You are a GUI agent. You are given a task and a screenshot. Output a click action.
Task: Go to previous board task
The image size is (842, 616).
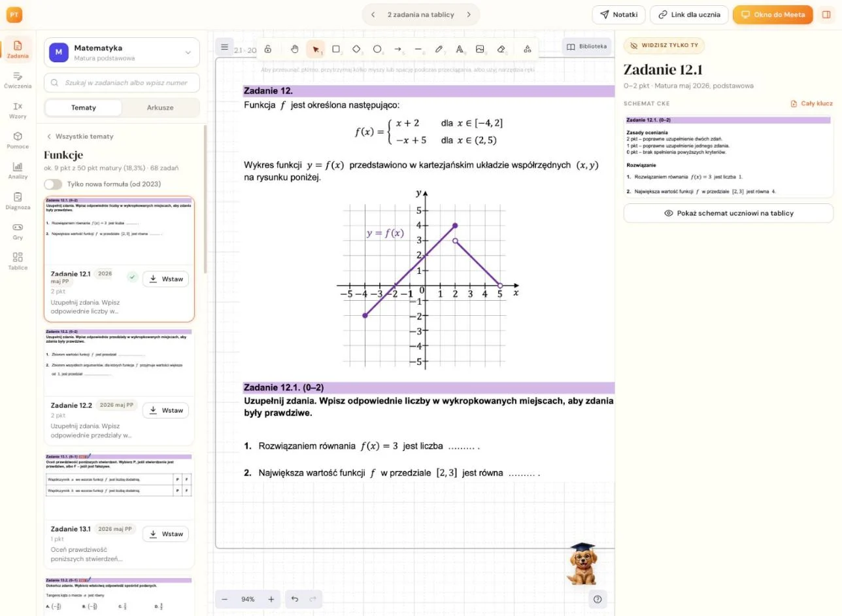pos(373,14)
